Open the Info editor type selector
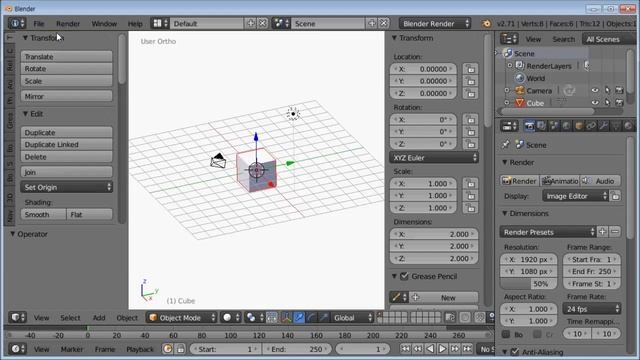640x360 pixels. 17,23
